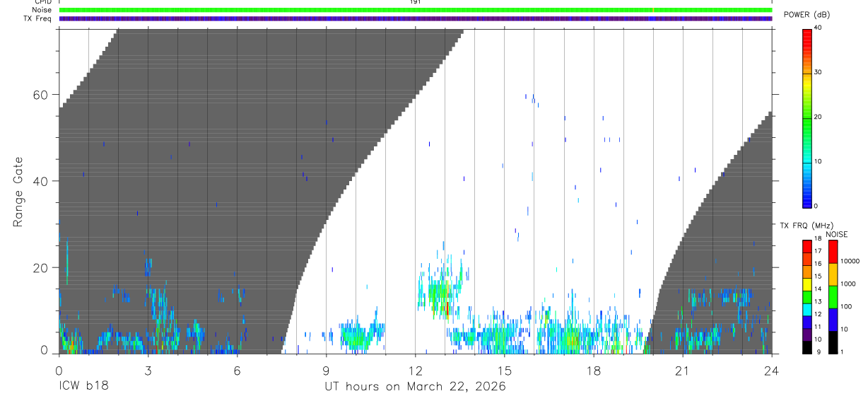Click the 11 label in the TX FRQ legend
868x401 pixels.
(x=818, y=327)
